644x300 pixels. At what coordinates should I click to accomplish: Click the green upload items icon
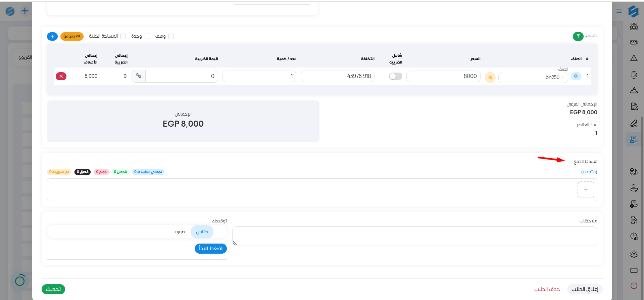pos(578,36)
